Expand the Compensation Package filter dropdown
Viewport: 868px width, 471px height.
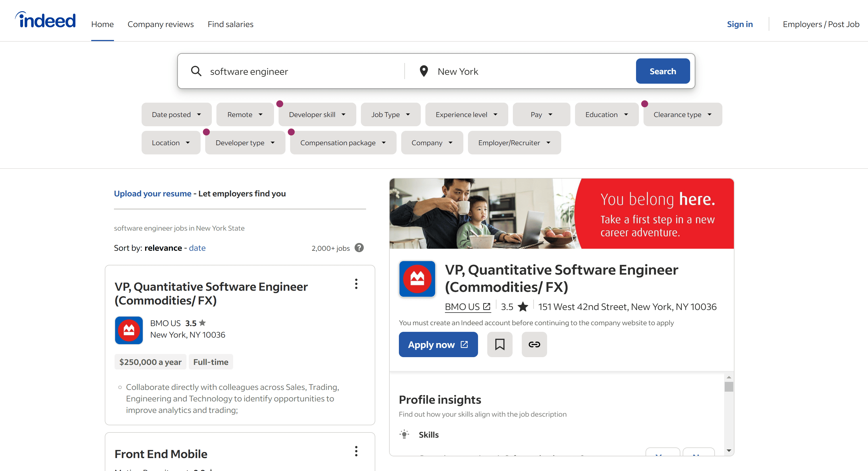(343, 143)
